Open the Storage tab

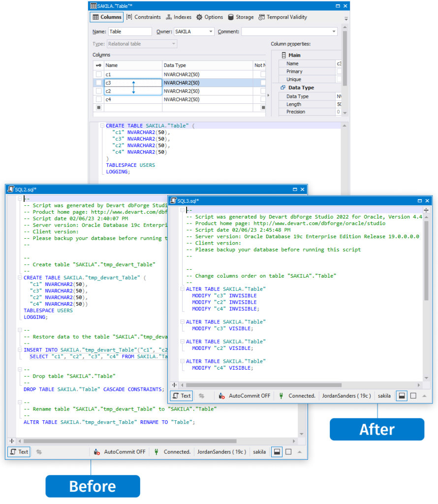(x=241, y=17)
